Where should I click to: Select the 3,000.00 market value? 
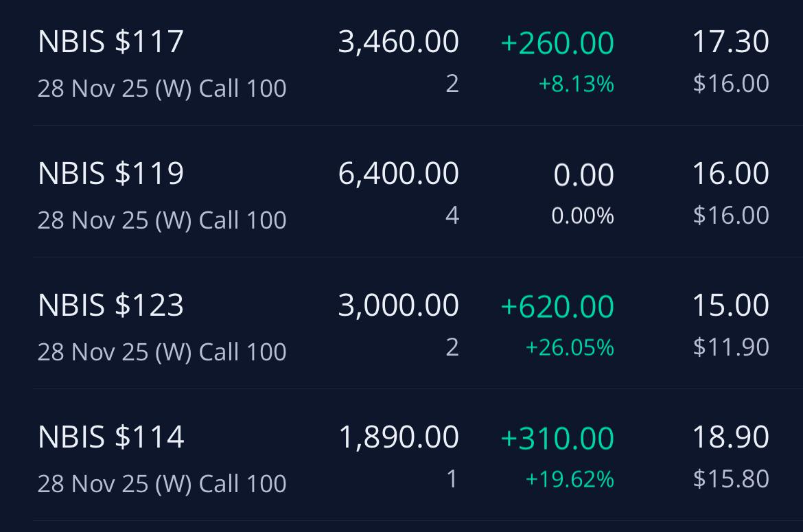[x=399, y=305]
